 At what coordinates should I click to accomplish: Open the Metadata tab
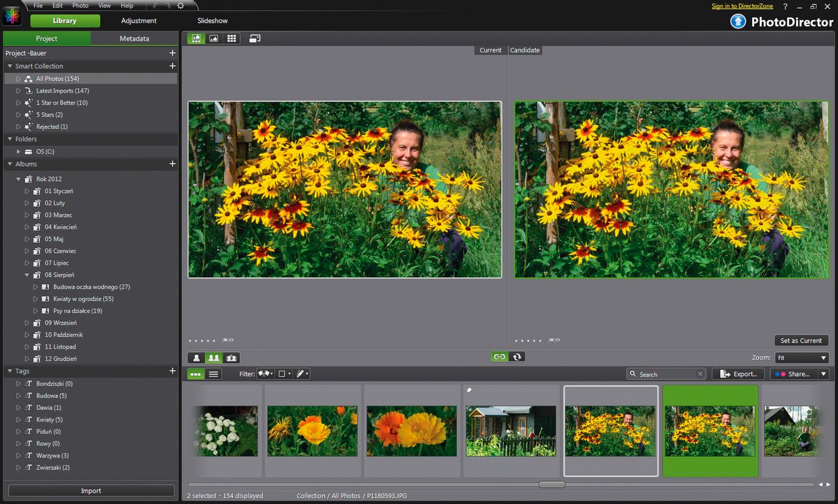[134, 39]
